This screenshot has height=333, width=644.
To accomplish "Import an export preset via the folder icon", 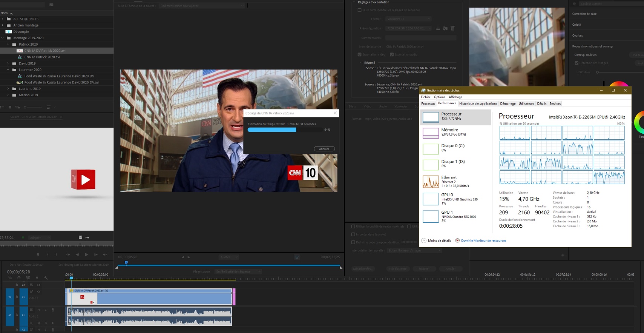I will click(x=445, y=28).
